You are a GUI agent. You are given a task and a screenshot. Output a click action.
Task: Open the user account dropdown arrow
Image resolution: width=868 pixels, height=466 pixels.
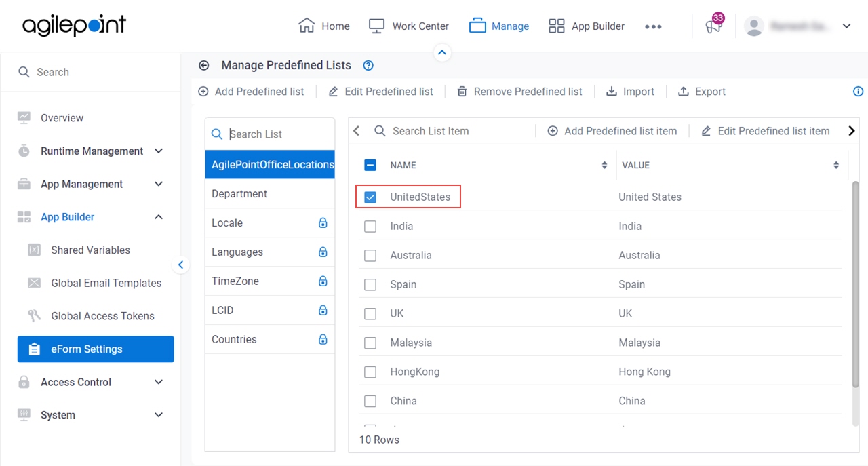click(846, 26)
